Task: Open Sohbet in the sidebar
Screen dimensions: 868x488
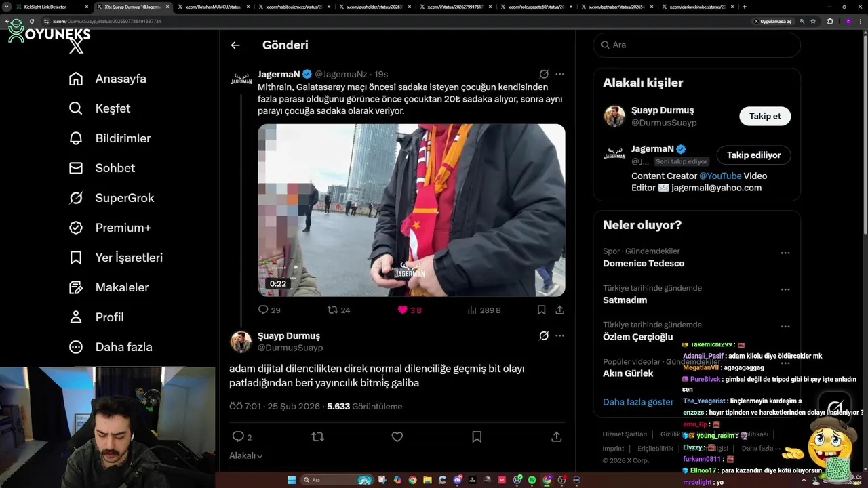Action: tap(102, 168)
